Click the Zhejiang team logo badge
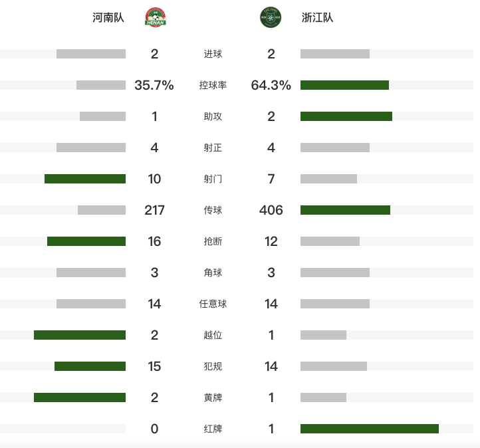This screenshot has width=480, height=448. pyautogui.click(x=271, y=17)
